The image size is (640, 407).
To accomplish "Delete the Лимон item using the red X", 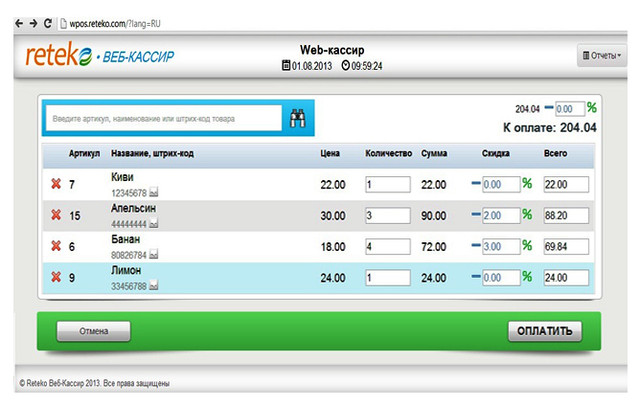I will (x=56, y=278).
